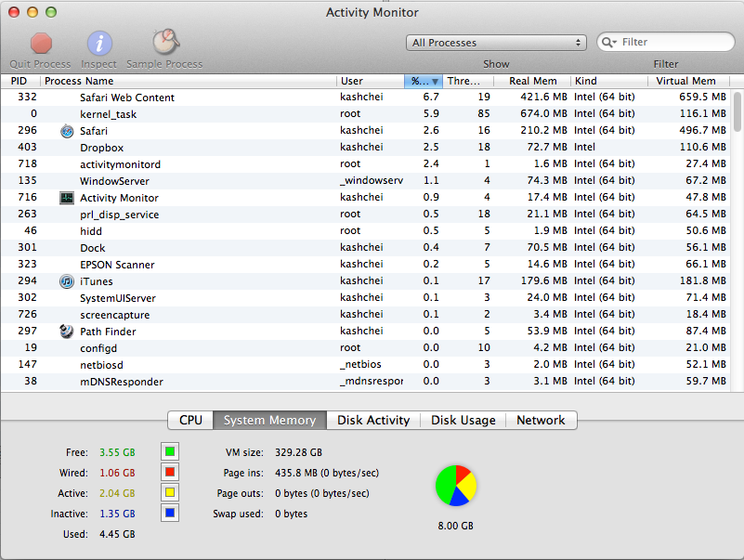Click the blue Inactive memory color swatch
The height and width of the screenshot is (560, 744).
(x=170, y=513)
